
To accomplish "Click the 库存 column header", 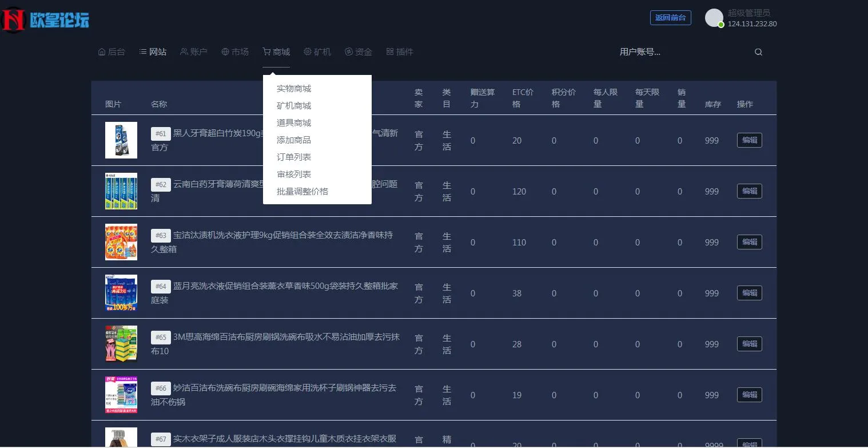I will pos(713,104).
